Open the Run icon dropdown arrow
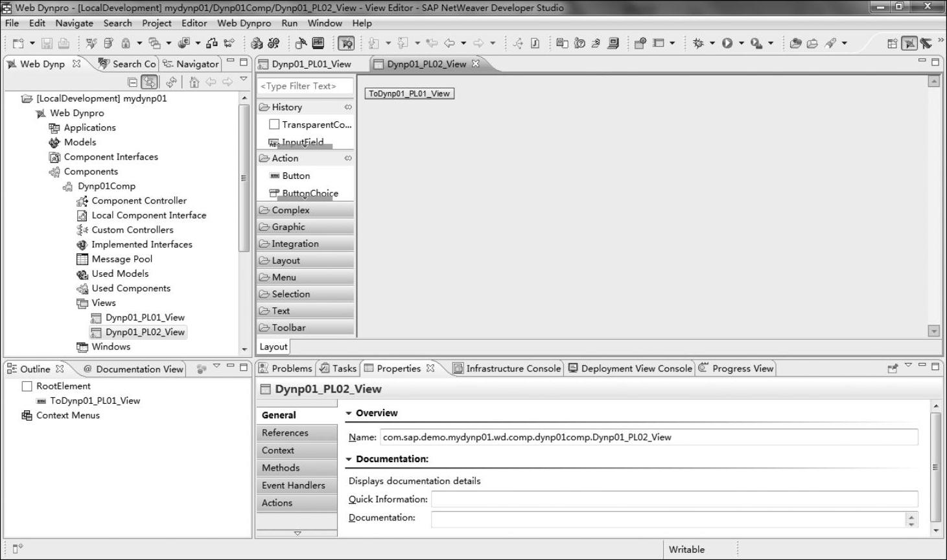 click(x=741, y=43)
